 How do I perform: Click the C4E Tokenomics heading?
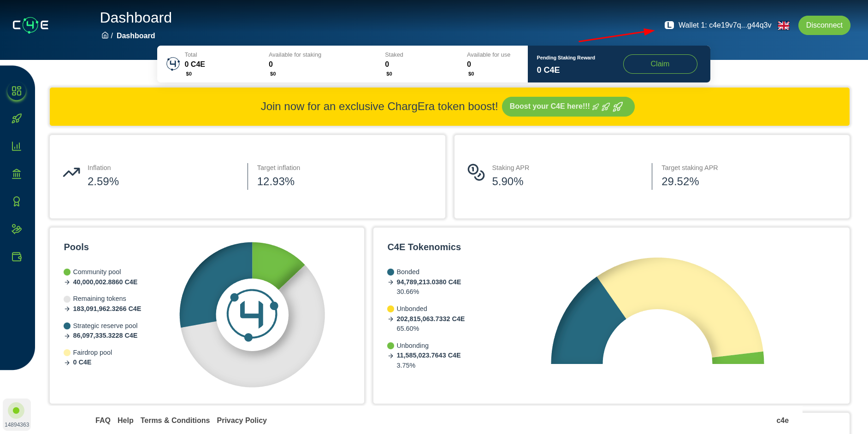pos(424,247)
